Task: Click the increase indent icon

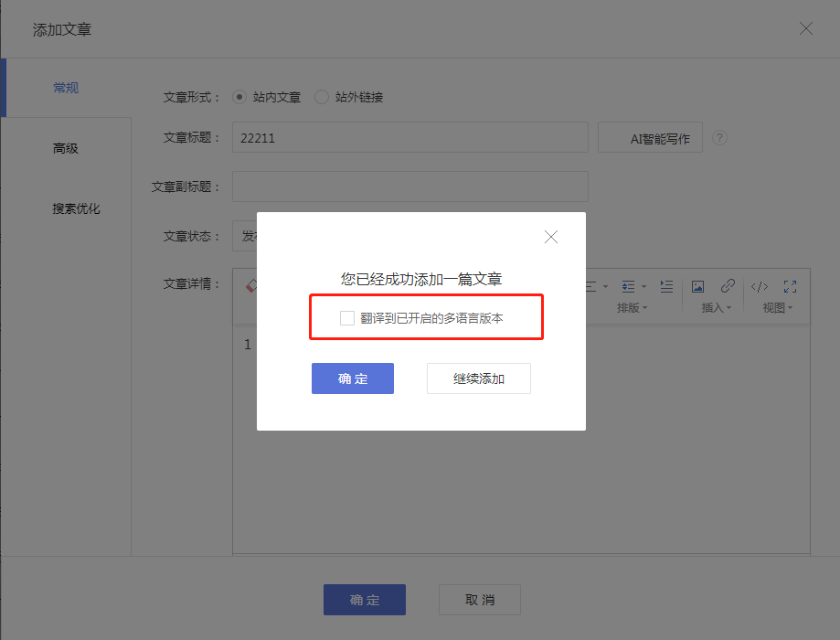Action: click(x=666, y=286)
